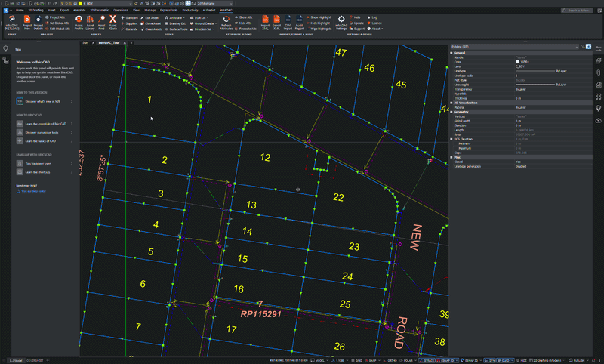Click the White color swatch in Properties
Image resolution: width=604 pixels, height=364 pixels.
point(518,62)
